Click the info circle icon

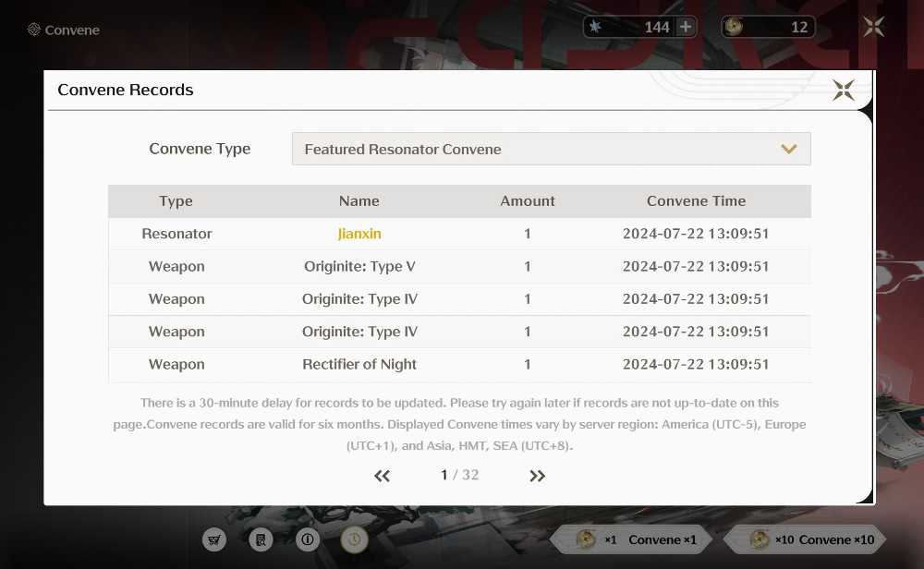tap(308, 539)
